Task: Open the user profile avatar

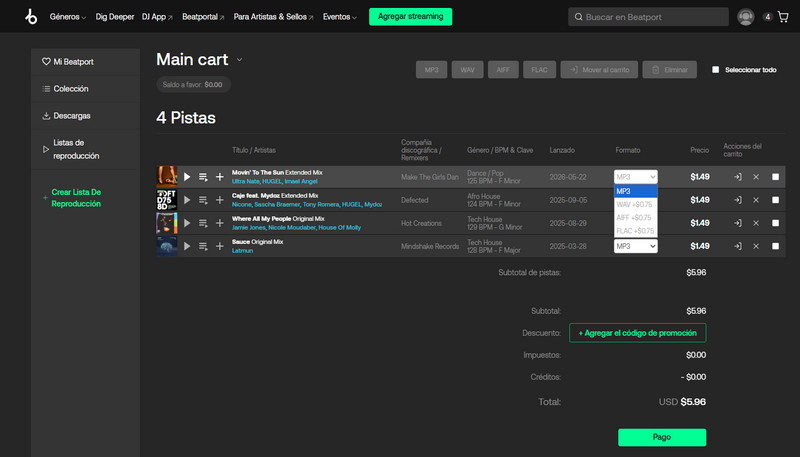Action: [x=745, y=17]
